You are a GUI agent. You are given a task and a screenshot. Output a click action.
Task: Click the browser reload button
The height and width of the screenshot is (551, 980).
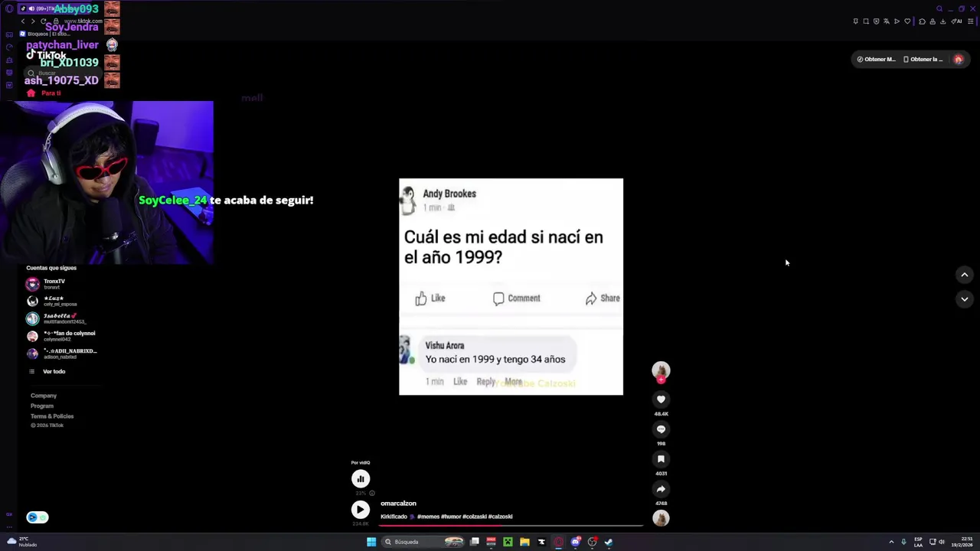click(x=43, y=21)
